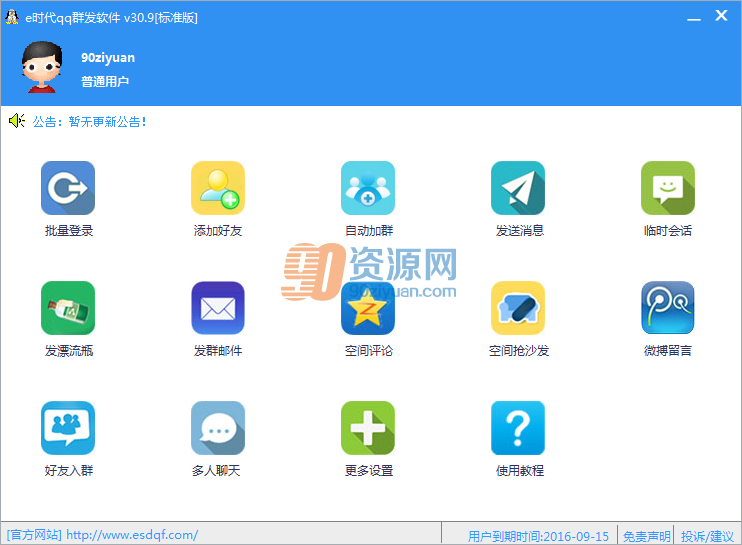Click the penguin app icon in title bar

[x=12, y=17]
